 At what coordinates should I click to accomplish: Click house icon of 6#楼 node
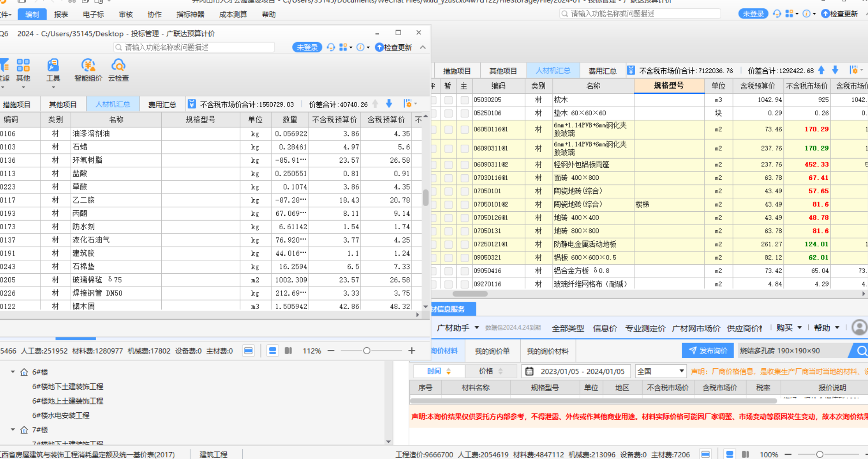pos(24,372)
